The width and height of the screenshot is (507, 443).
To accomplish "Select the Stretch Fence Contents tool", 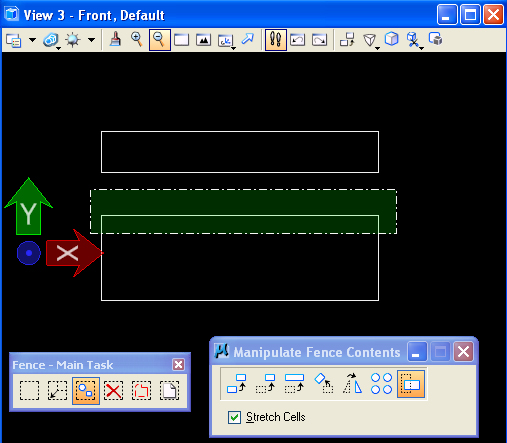I will (x=411, y=384).
